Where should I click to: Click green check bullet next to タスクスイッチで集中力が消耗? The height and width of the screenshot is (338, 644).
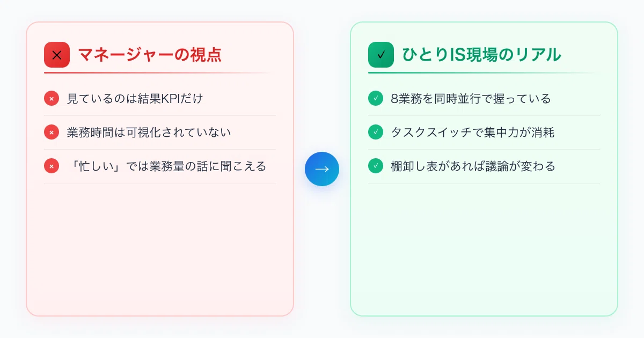(376, 133)
